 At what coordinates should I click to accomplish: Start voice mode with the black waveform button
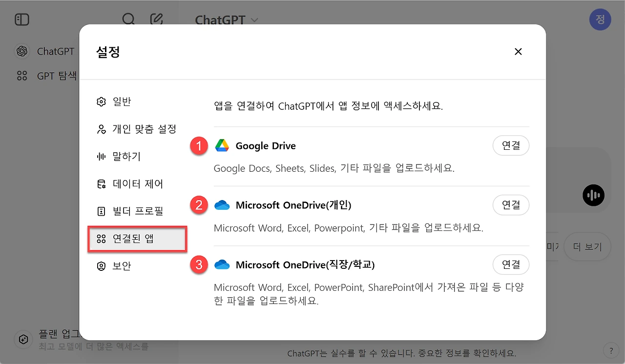pos(593,195)
